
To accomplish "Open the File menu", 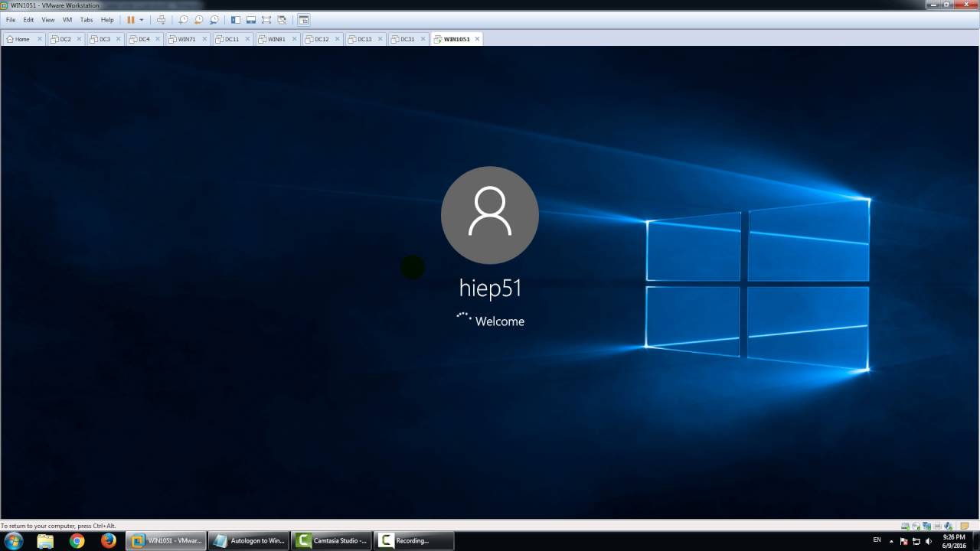I will [11, 20].
